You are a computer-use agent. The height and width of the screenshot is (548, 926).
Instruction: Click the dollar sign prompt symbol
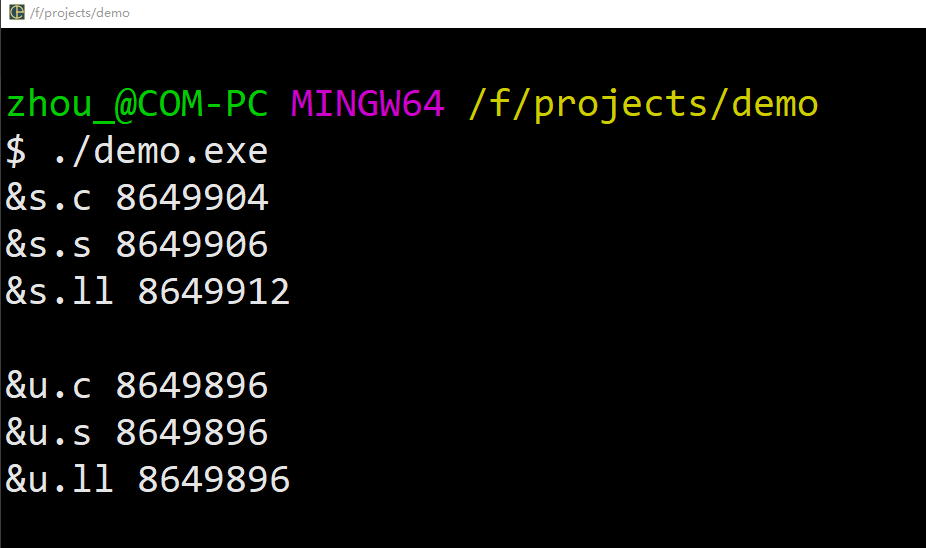(16, 151)
